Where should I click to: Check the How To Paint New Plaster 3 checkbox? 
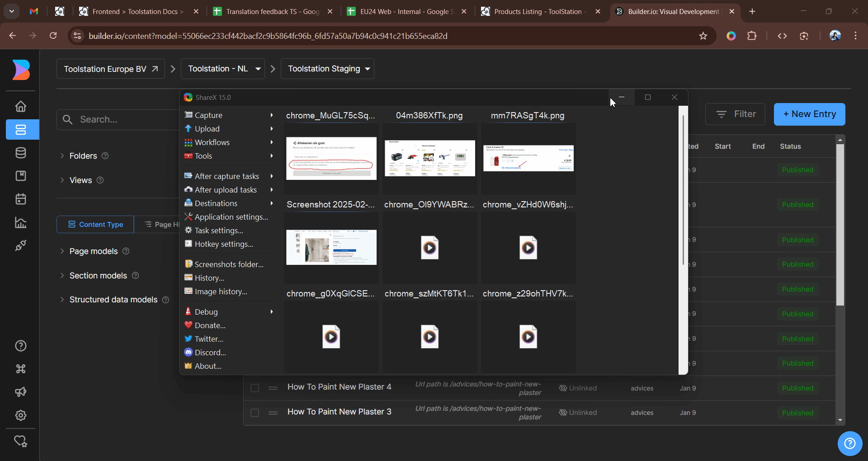click(255, 413)
